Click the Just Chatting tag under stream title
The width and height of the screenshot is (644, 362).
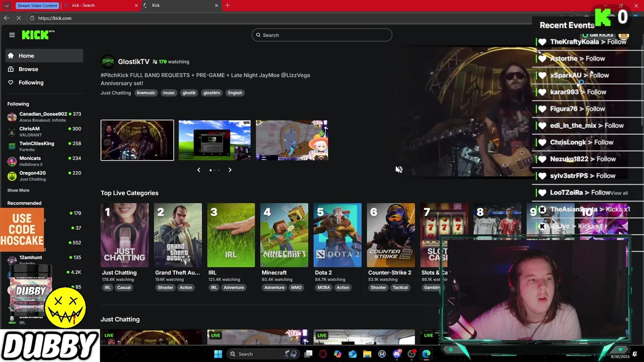(116, 93)
